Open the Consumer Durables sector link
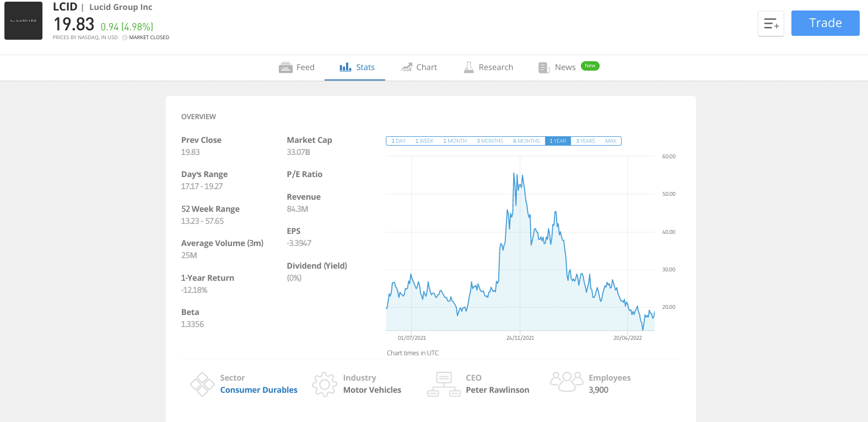 pos(258,390)
